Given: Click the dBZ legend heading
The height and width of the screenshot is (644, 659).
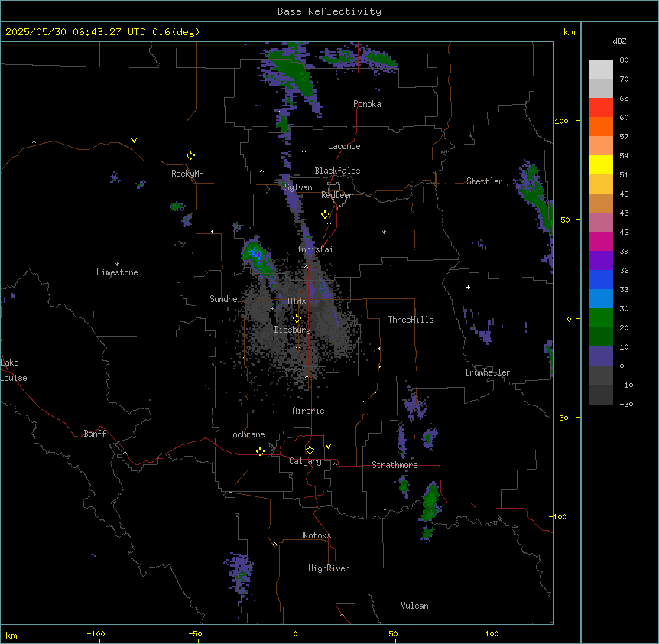Looking at the screenshot, I should pyautogui.click(x=619, y=41).
